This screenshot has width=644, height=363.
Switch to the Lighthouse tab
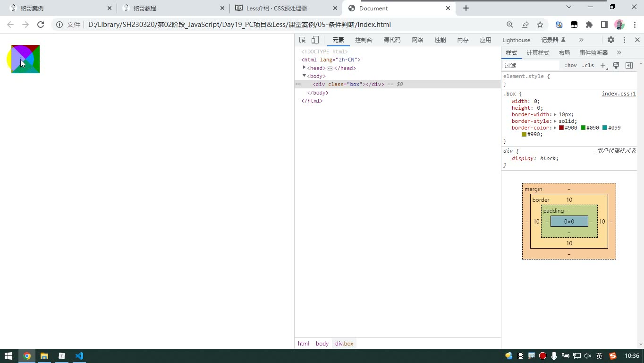516,40
